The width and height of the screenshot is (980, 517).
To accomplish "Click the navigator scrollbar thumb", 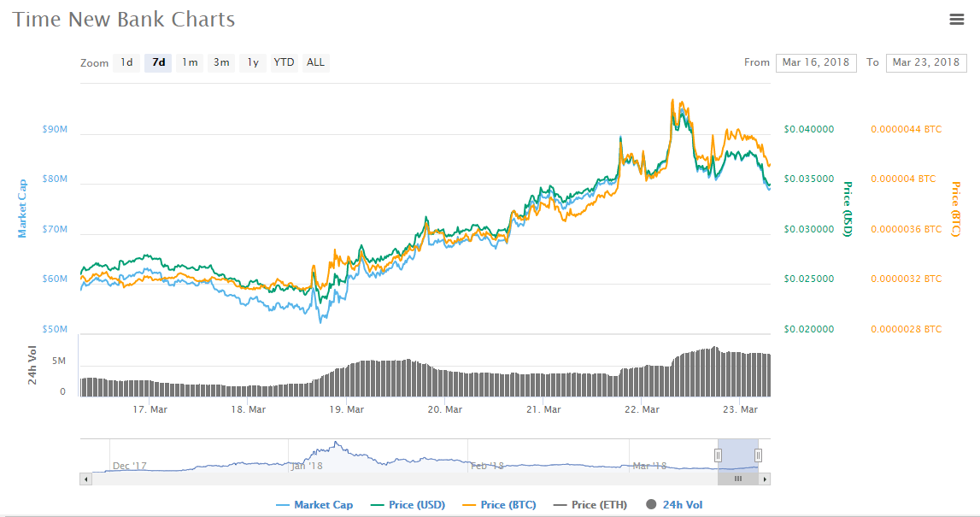I will coord(738,479).
